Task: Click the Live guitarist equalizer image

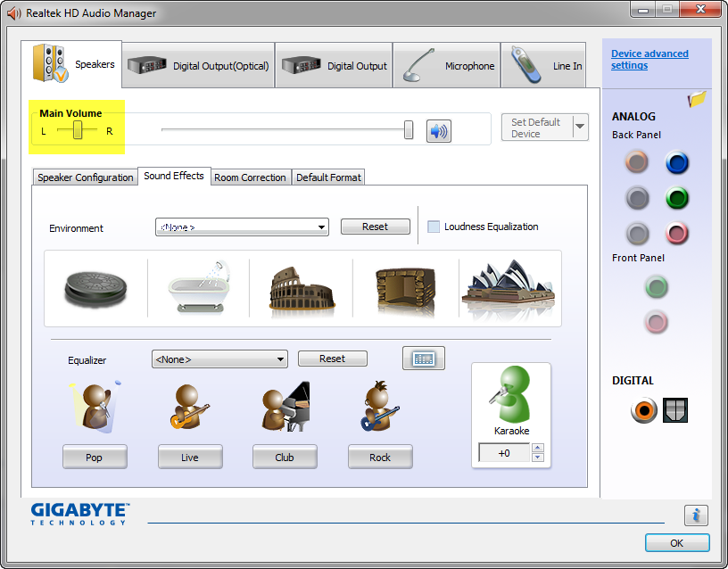Action: pyautogui.click(x=189, y=407)
